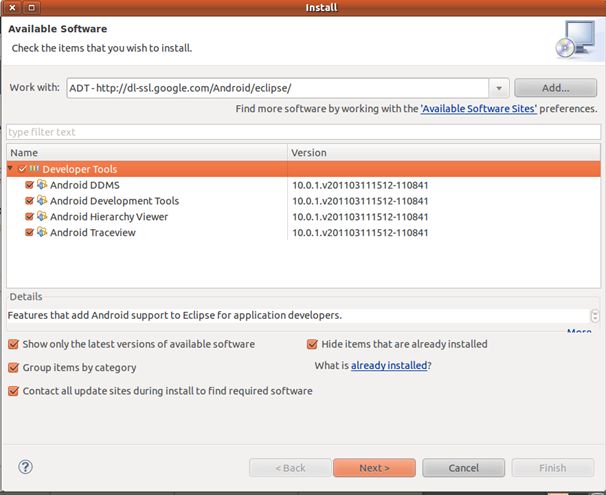Click the Cancel button
Screen dimensions: 606x495
coord(463,468)
